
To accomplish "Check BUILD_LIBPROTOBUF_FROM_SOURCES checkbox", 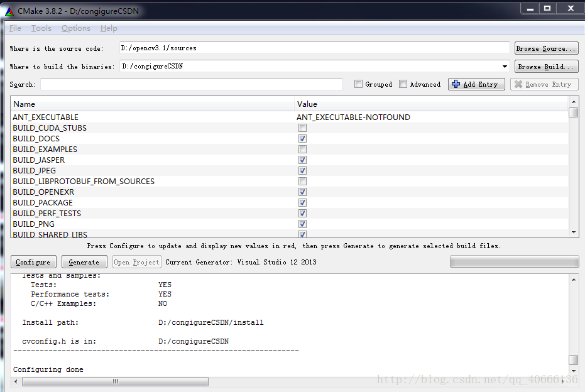I will [302, 182].
